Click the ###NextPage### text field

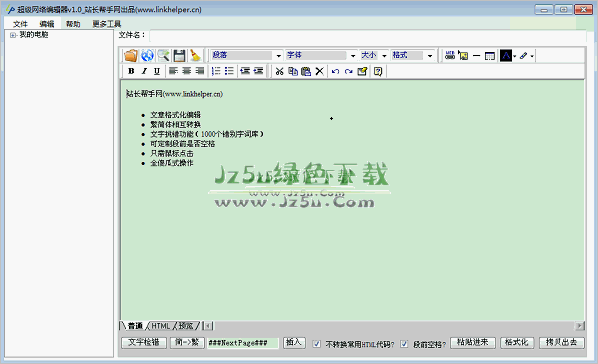tap(243, 343)
